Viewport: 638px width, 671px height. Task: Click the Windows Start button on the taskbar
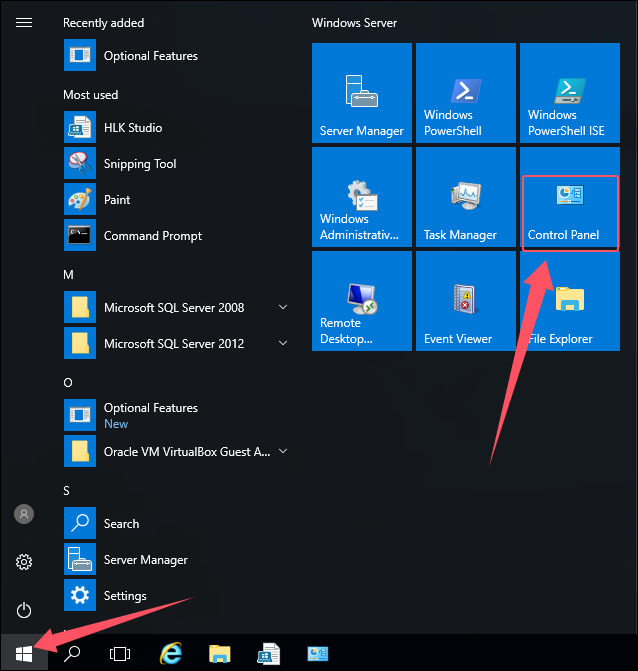coord(24,654)
